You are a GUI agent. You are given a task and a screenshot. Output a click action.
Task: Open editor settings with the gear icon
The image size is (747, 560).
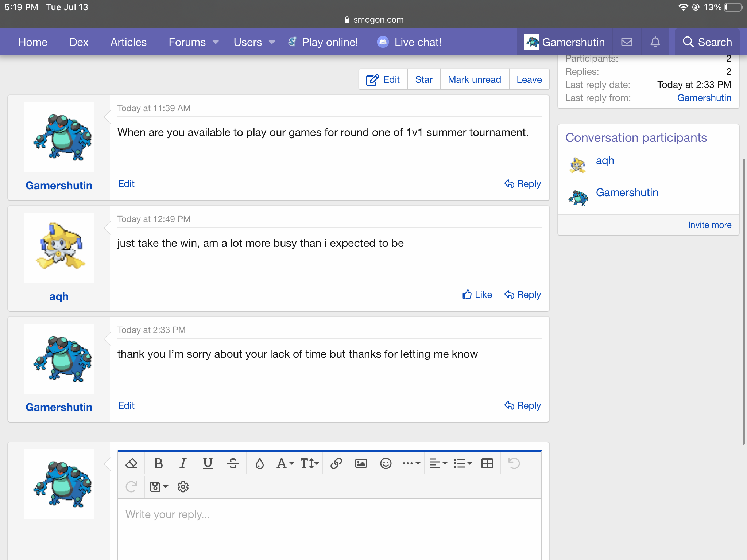183,486
